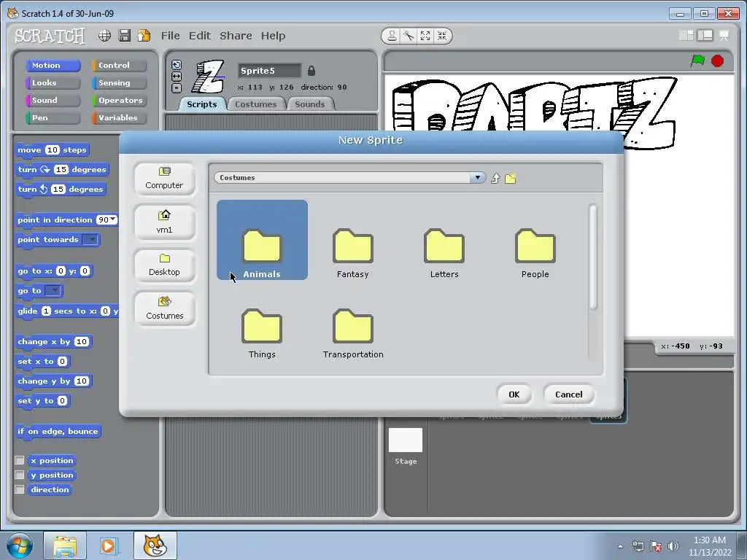Select the Operators blocks category
This screenshot has height=560, width=747.
[120, 101]
